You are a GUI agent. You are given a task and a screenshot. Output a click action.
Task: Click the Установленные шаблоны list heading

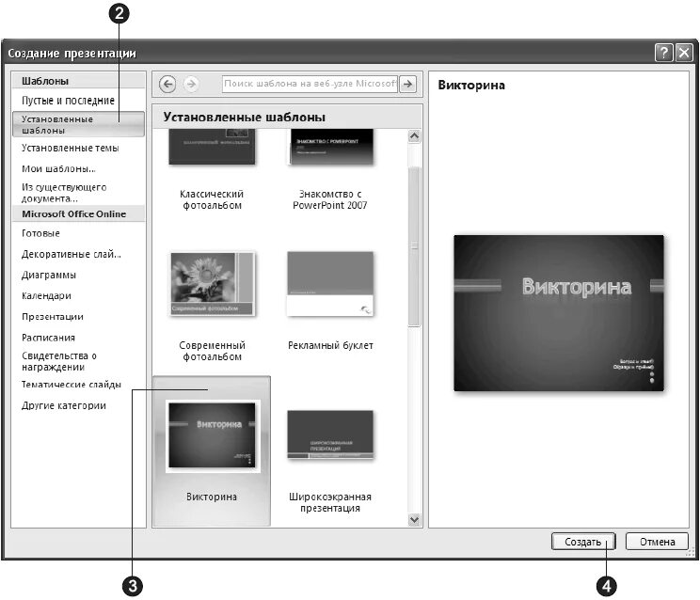coord(244,118)
